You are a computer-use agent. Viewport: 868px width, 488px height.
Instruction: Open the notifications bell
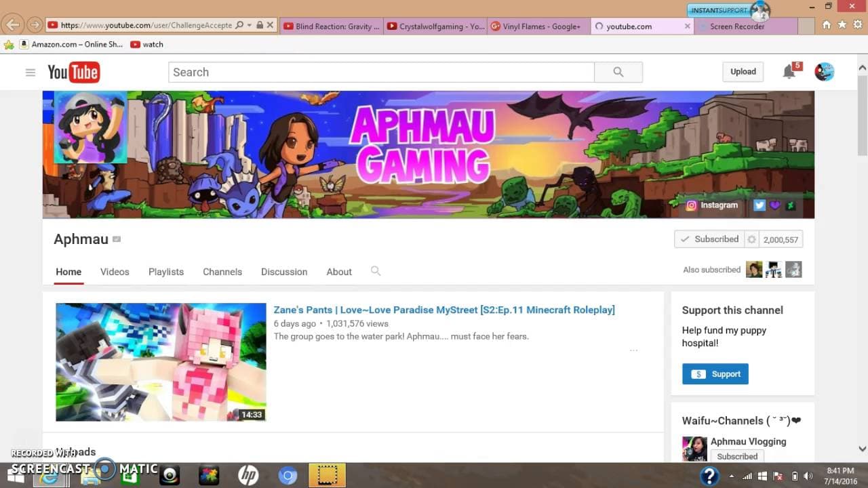pos(789,72)
